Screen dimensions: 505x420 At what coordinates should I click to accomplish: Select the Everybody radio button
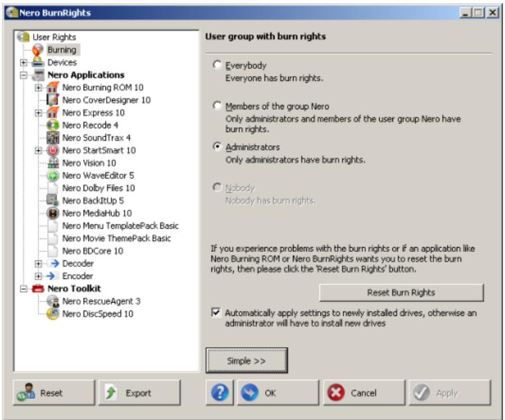pyautogui.click(x=217, y=65)
